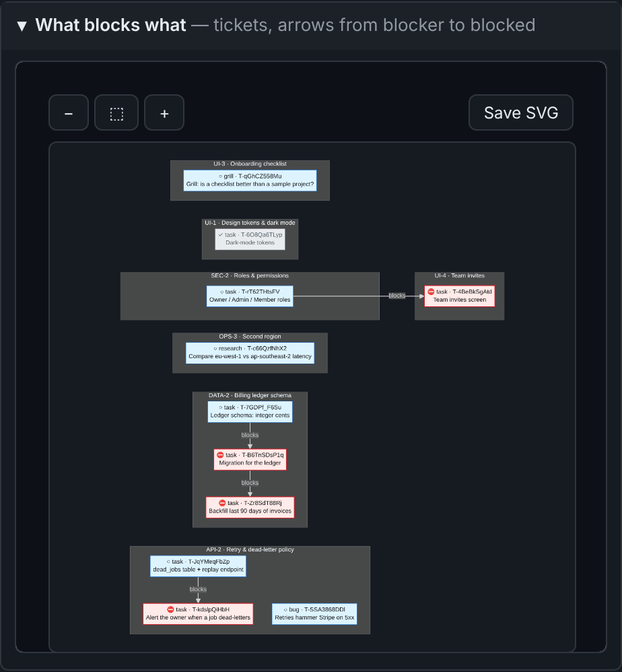This screenshot has width=622, height=672.
Task: Click the SEC-2 · Roles & permissions label
Action: [250, 275]
